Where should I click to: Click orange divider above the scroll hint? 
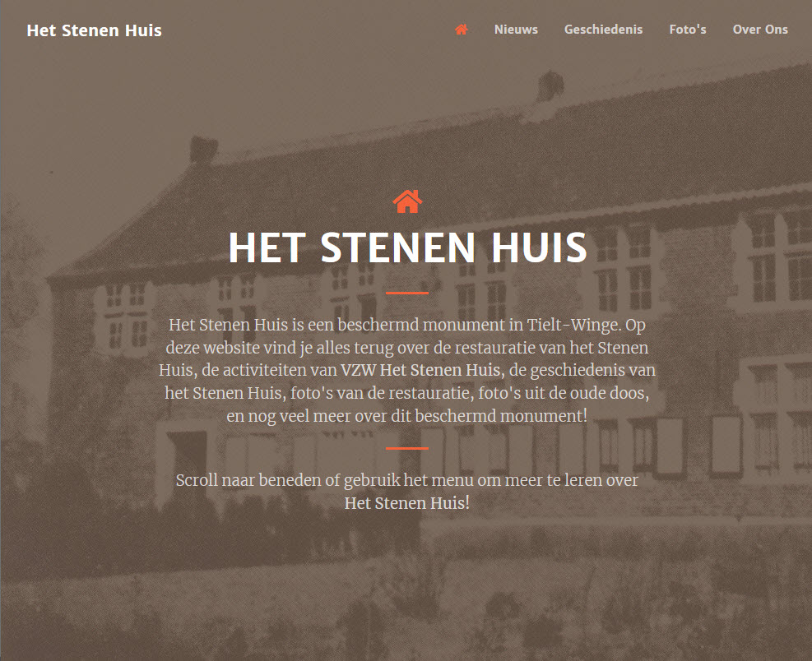point(407,448)
